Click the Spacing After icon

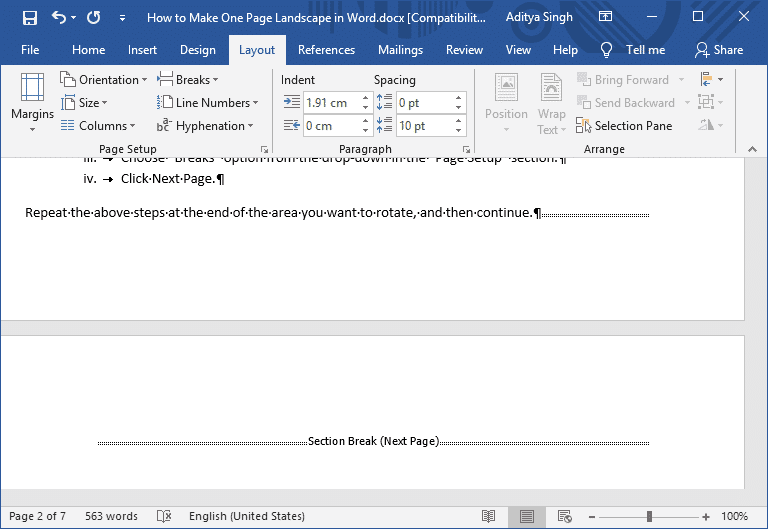click(x=384, y=125)
